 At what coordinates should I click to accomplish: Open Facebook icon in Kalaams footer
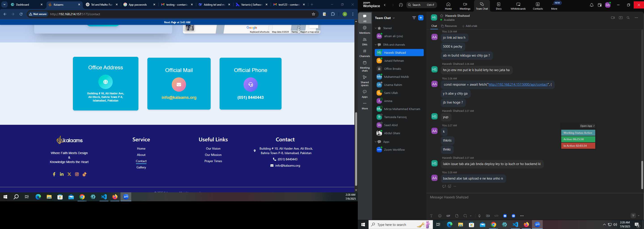pos(54,174)
